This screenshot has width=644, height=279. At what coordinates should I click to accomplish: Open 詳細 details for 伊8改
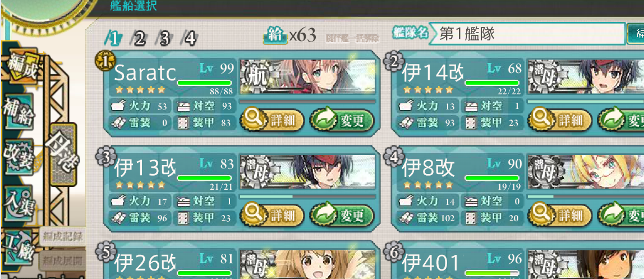(559, 215)
